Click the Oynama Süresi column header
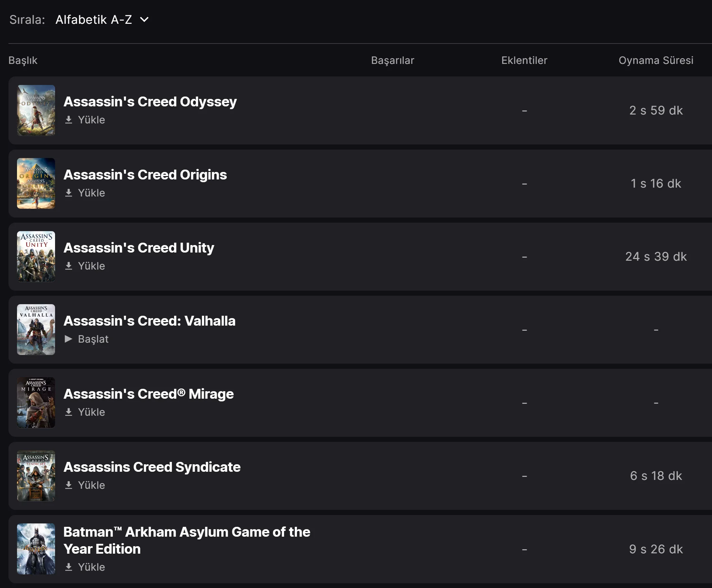 (x=656, y=60)
